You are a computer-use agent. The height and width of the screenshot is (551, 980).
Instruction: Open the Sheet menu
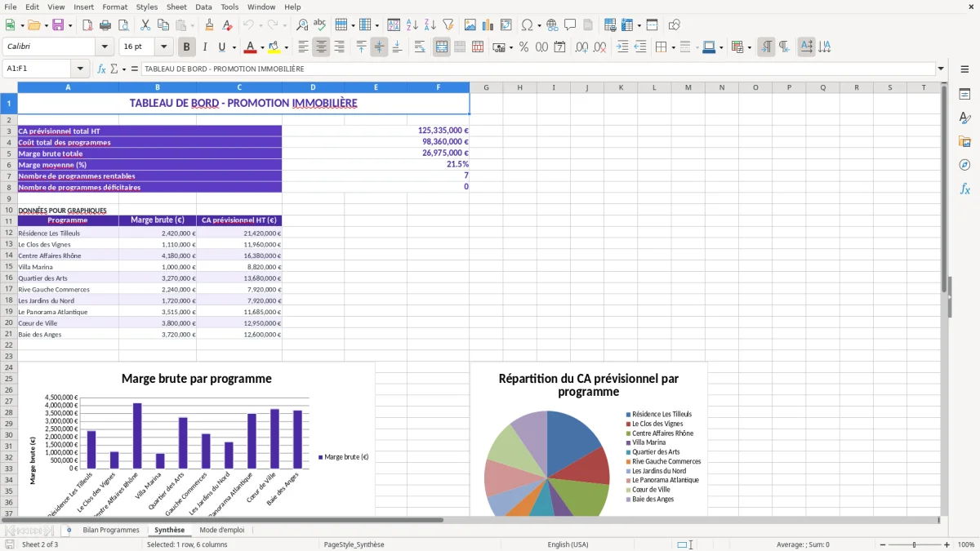coord(176,7)
